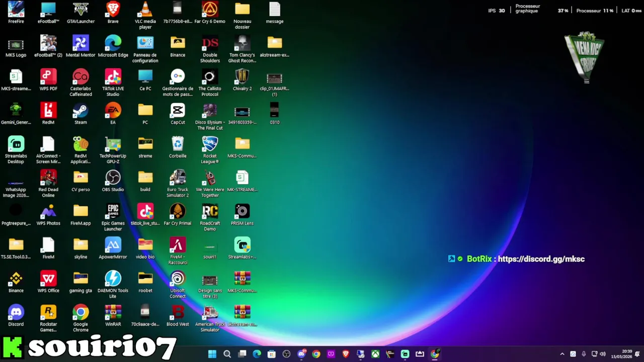Open the EA app shortcut

(113, 114)
